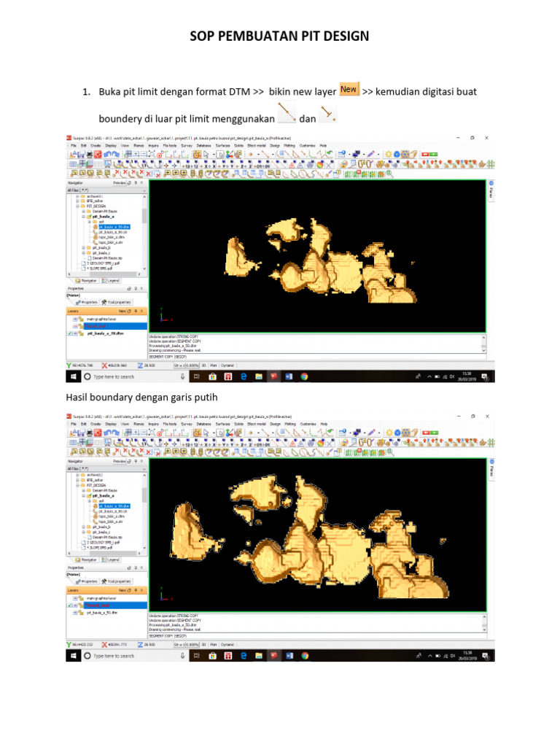Viewport: 560px width, 747px height.
Task: Click magnifier icon ending first screenshot's third toolbar
Action: point(390,174)
